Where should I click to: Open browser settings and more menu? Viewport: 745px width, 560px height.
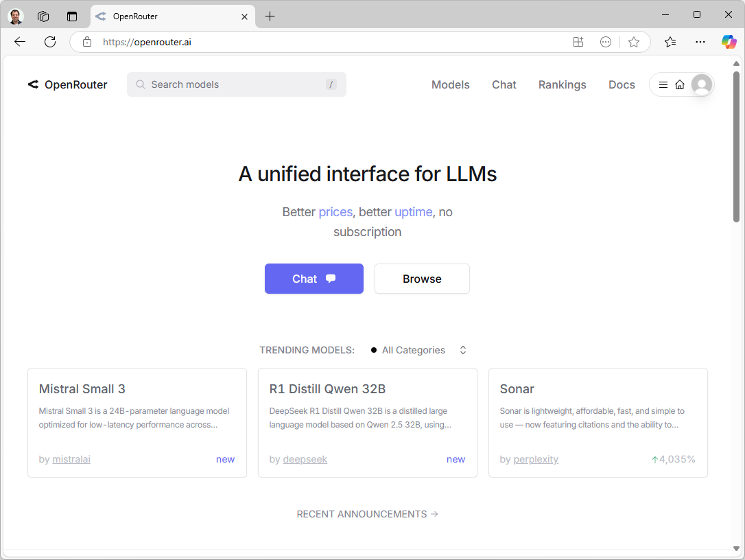[700, 42]
